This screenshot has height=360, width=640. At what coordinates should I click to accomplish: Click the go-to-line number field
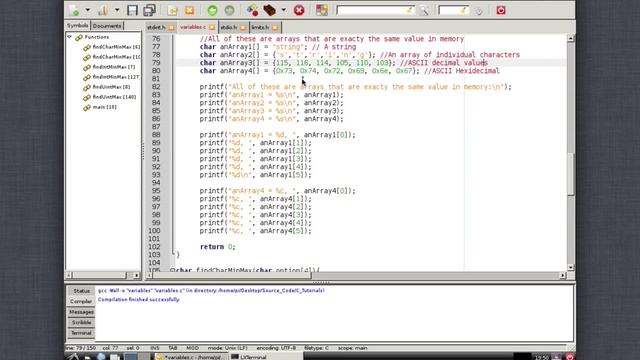(453, 10)
